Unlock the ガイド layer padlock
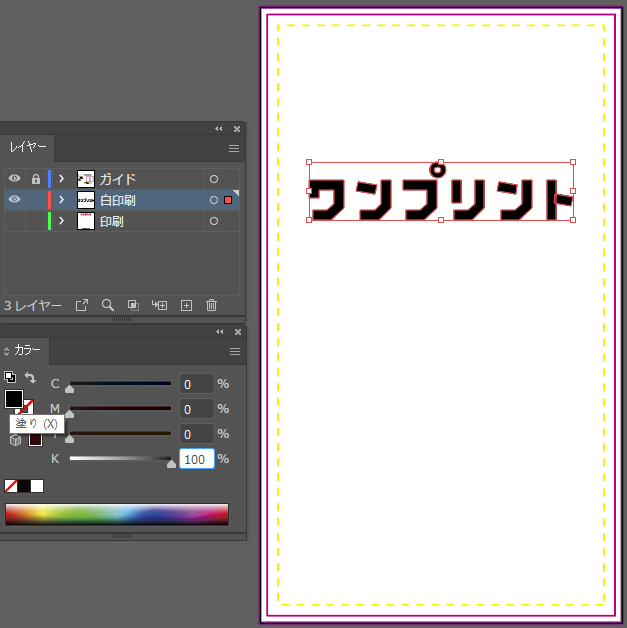The image size is (627, 628). (35, 179)
